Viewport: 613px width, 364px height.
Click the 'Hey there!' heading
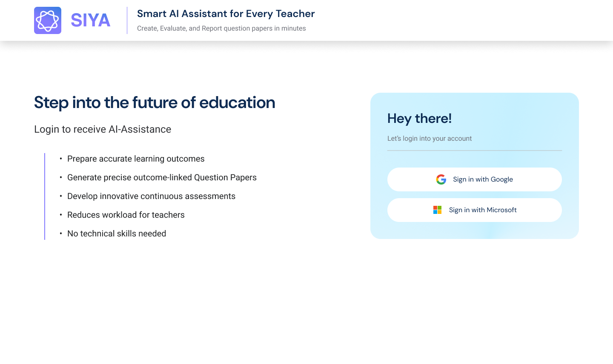419,118
